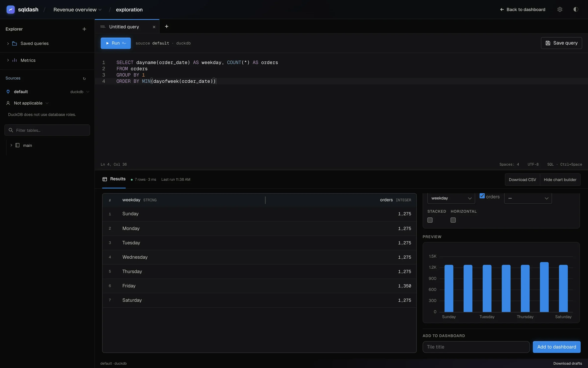Click the UTF-8 status entry

533,164
